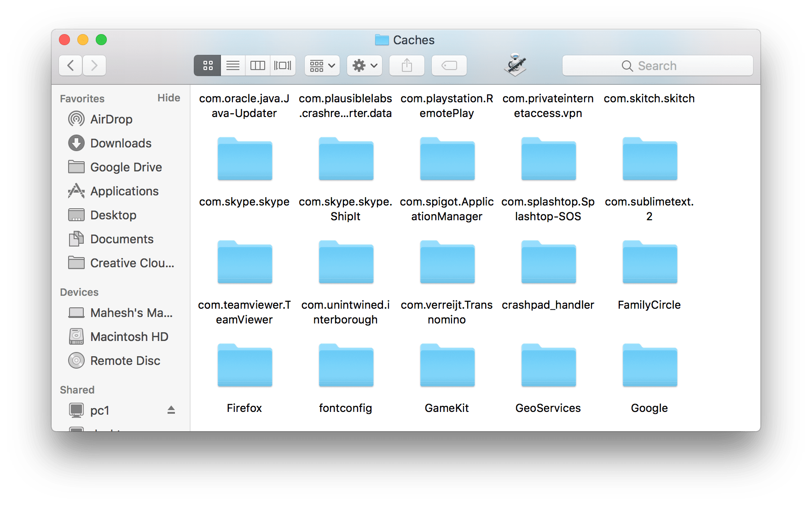Open AirDrop from the sidebar

click(111, 119)
